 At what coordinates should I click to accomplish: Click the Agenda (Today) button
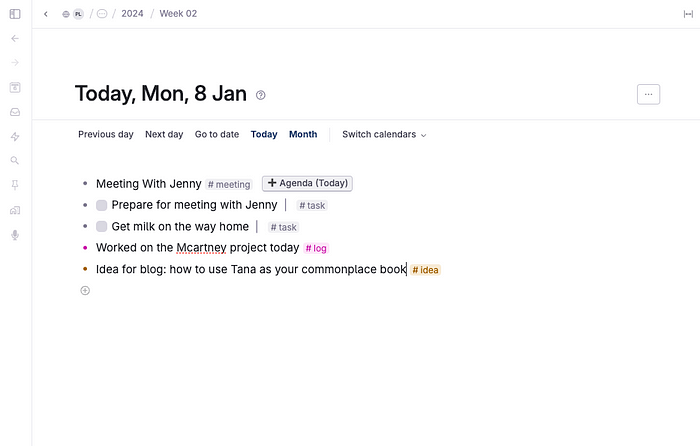(307, 183)
